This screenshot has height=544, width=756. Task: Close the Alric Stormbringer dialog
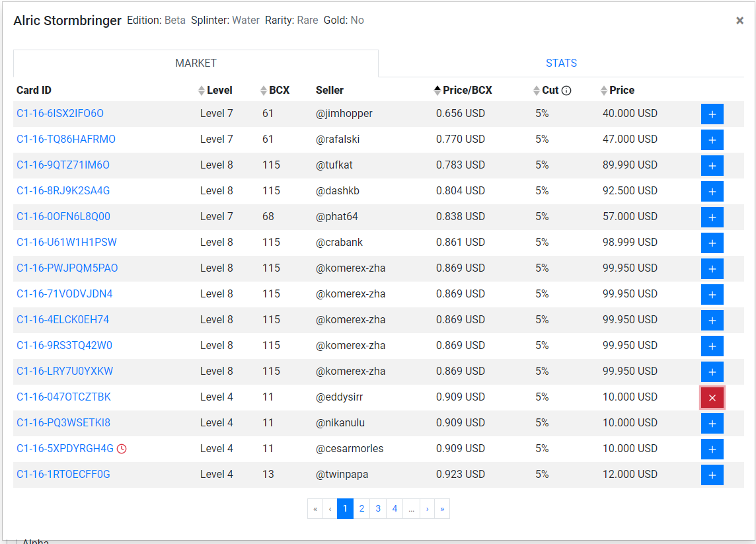[739, 20]
